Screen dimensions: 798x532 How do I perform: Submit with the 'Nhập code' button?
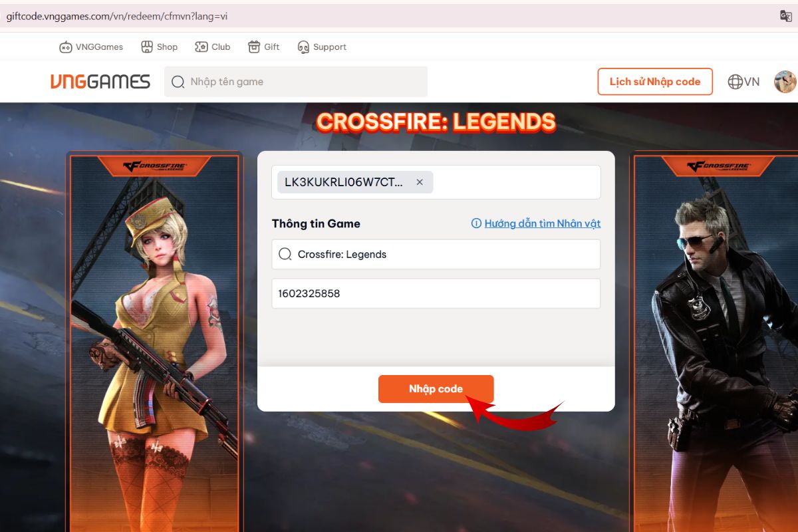(436, 389)
